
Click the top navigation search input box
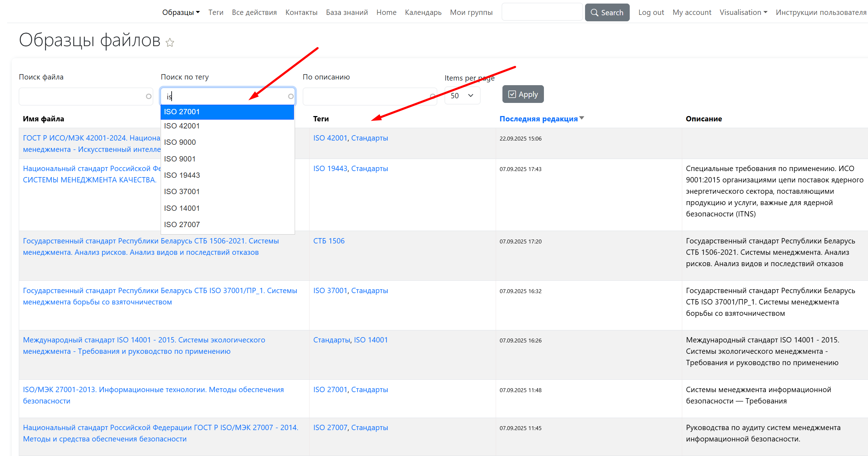pyautogui.click(x=542, y=12)
